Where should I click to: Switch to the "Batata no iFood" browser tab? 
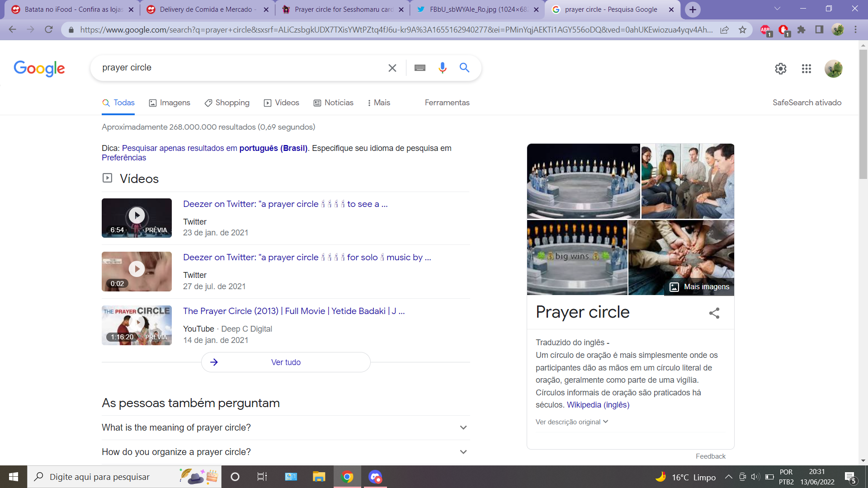pyautogui.click(x=73, y=9)
